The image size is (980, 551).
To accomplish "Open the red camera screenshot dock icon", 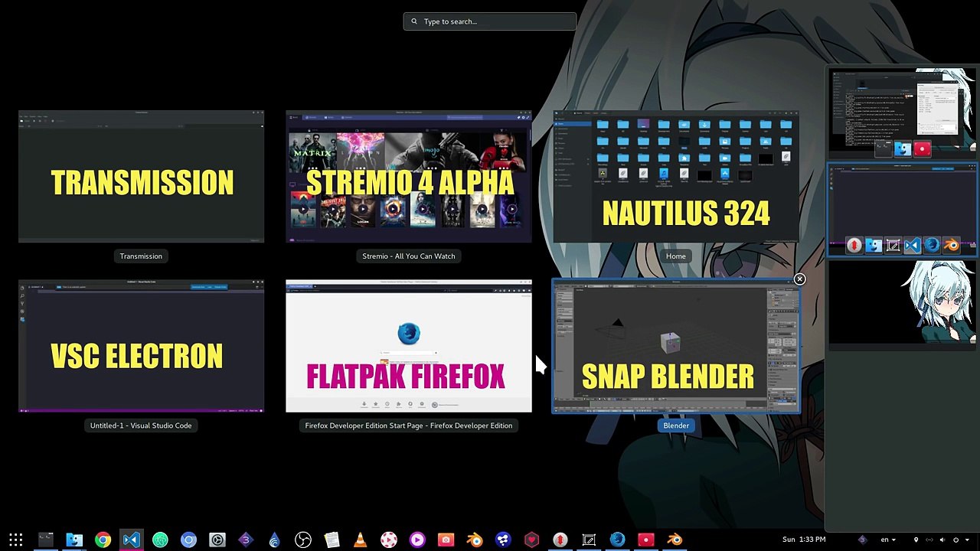I will click(446, 540).
